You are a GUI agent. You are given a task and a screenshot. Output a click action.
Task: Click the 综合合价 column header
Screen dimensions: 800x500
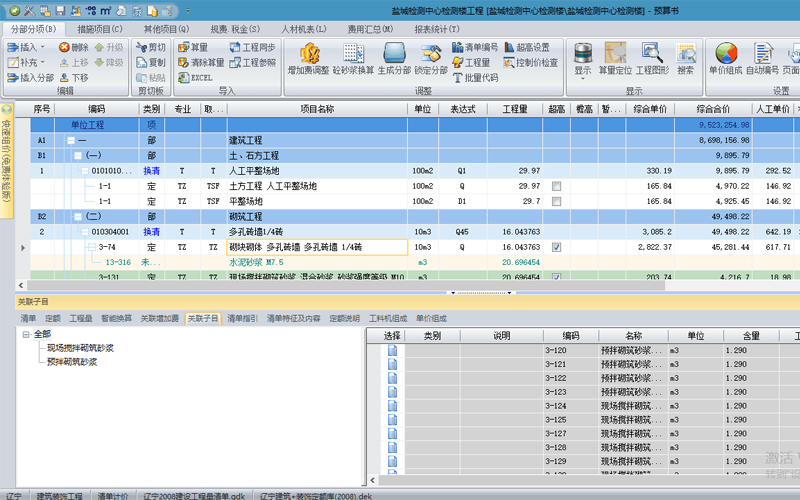pos(713,109)
